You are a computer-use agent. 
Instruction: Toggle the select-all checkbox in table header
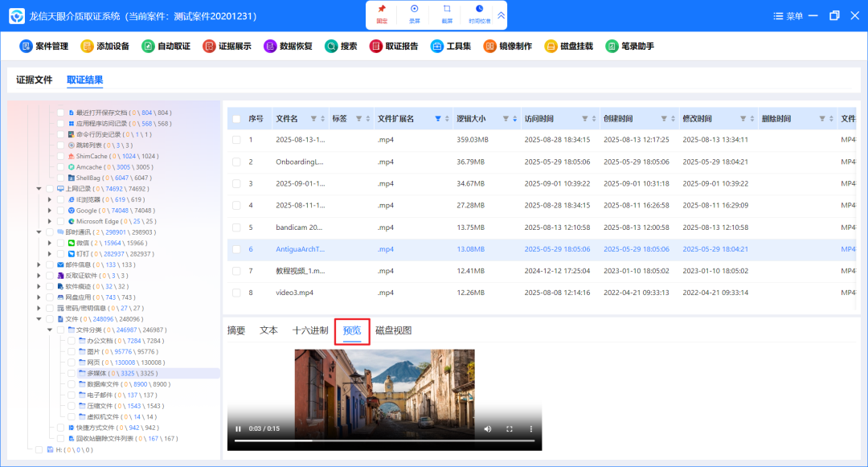(x=236, y=119)
